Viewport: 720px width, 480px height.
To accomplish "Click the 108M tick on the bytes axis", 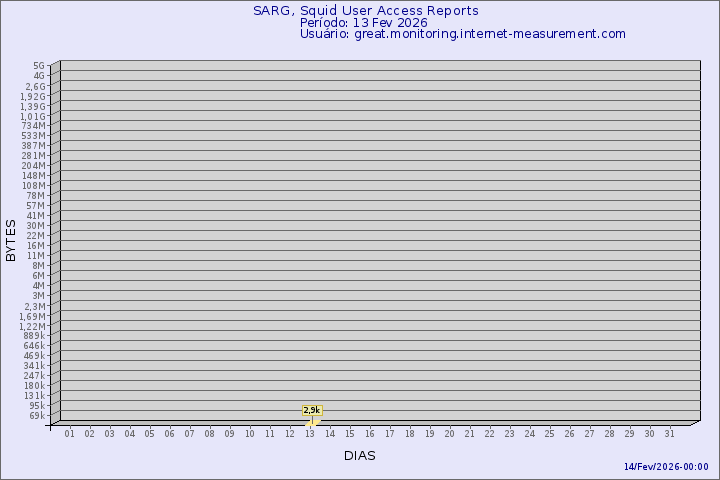I will [34, 185].
